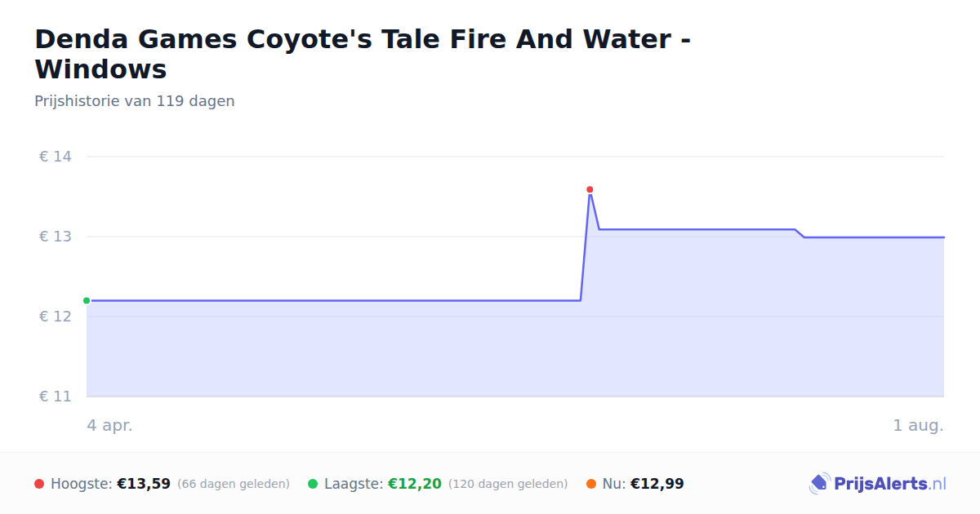Select the € 13 axis label

[56, 237]
